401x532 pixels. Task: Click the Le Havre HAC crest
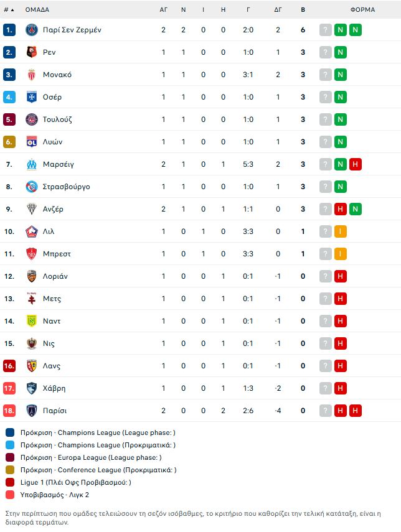click(32, 388)
